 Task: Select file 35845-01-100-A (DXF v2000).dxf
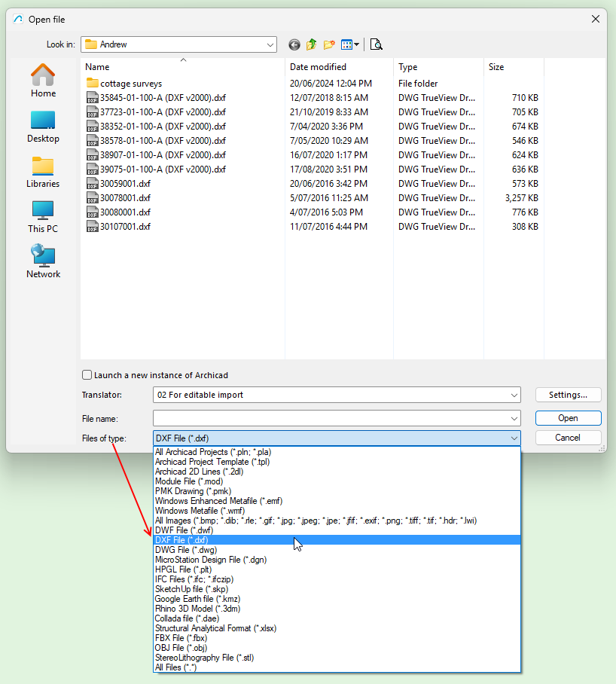pos(156,98)
